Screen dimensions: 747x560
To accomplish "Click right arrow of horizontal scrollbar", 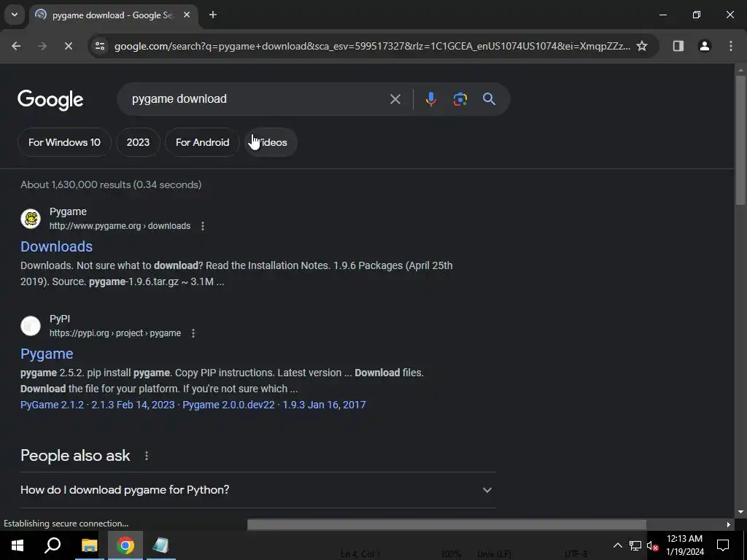I will tap(729, 524).
